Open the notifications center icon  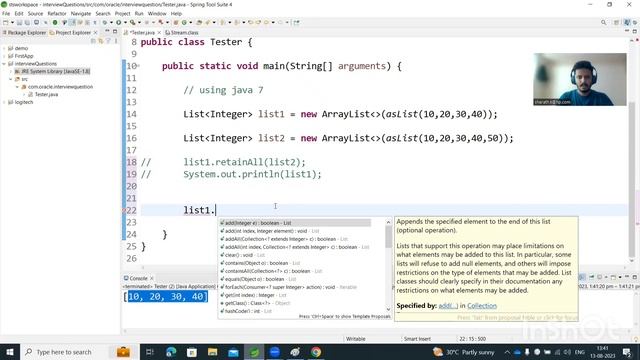(x=627, y=352)
